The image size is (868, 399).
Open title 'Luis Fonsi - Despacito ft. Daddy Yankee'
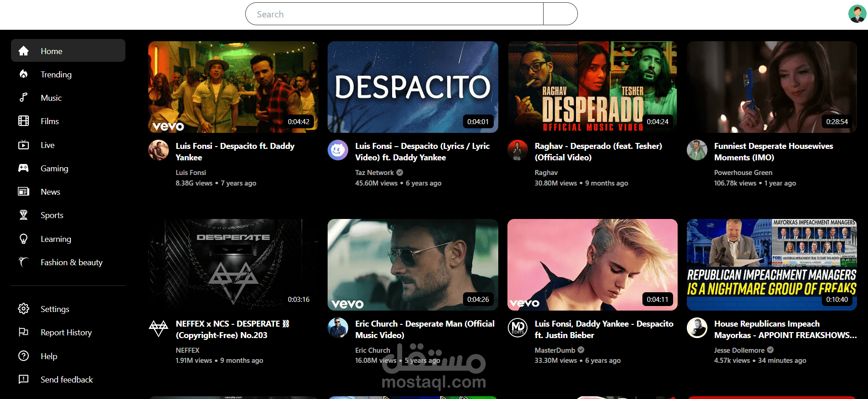tap(235, 152)
